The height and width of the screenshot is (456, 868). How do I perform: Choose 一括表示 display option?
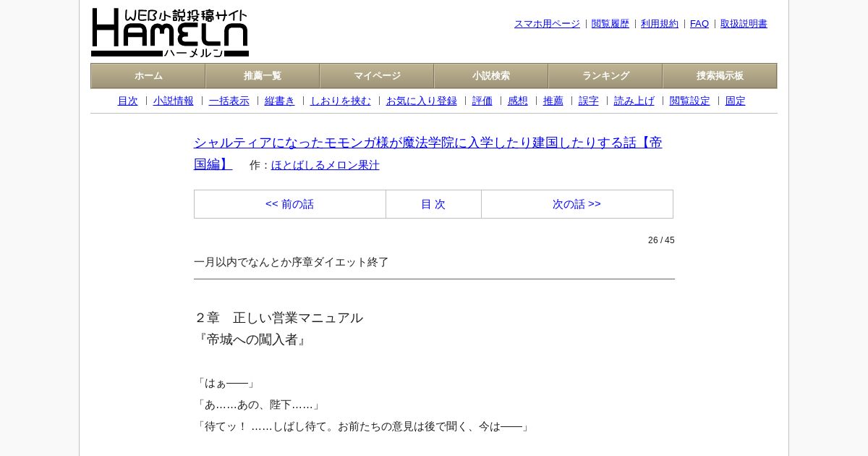[229, 101]
